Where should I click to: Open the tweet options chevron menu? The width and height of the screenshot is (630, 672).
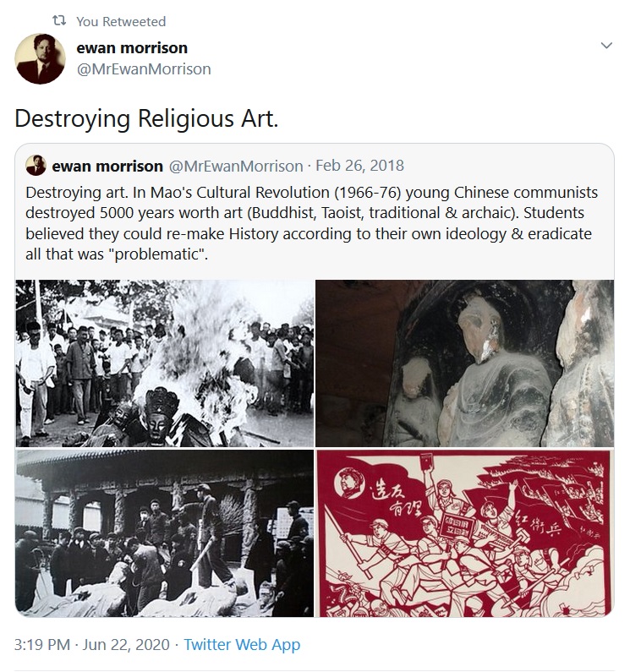coord(606,46)
